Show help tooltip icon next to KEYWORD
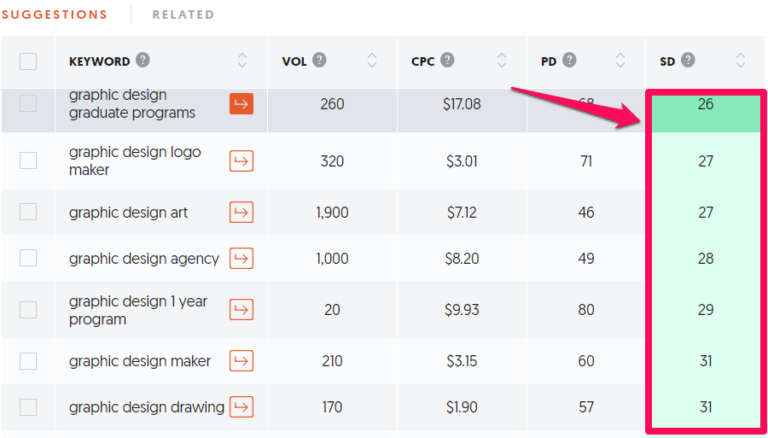The width and height of the screenshot is (768, 438). 143,61
